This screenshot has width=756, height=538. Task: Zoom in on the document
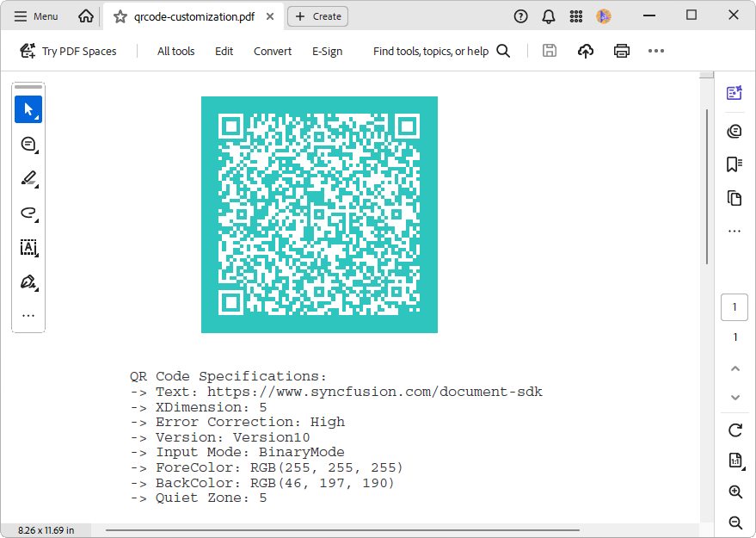point(734,492)
